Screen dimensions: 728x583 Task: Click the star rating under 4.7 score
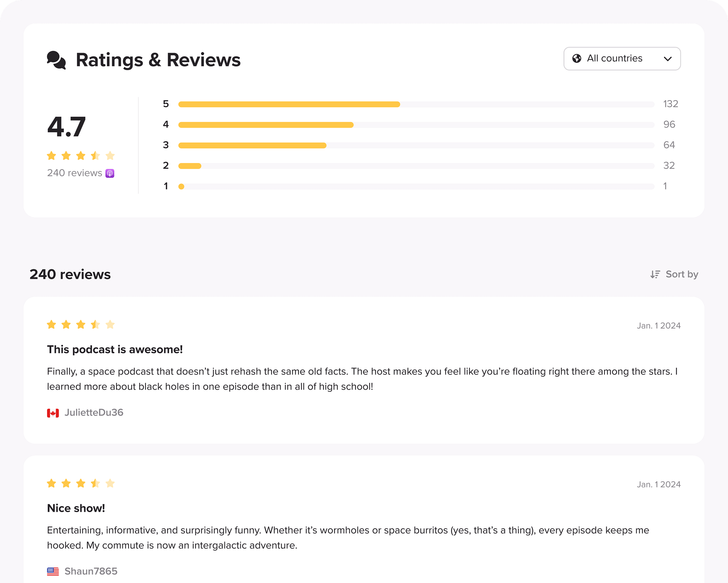point(80,156)
